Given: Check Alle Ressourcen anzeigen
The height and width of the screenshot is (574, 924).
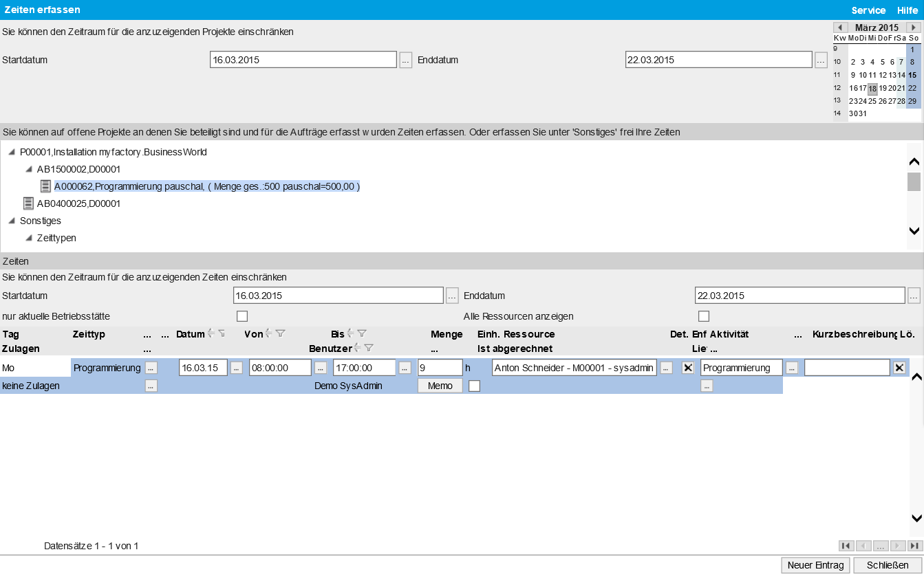Looking at the screenshot, I should (x=704, y=316).
